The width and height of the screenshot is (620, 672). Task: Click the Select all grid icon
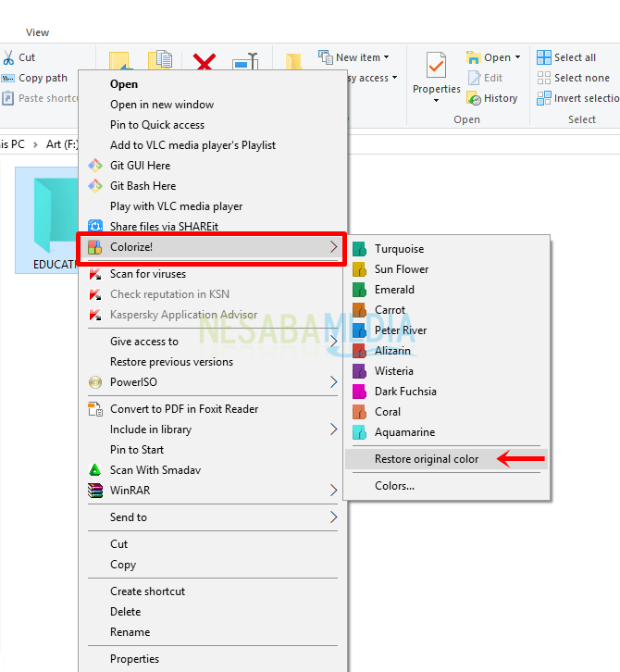tap(544, 57)
